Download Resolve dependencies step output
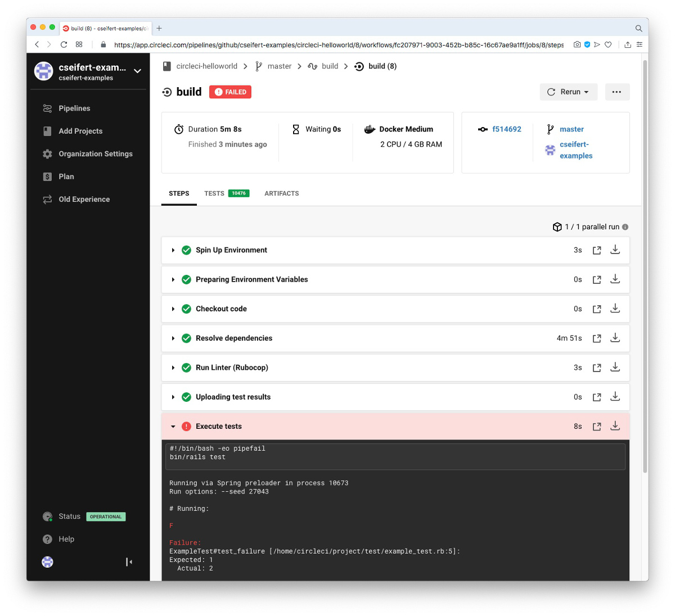Image resolution: width=675 pixels, height=616 pixels. click(615, 337)
